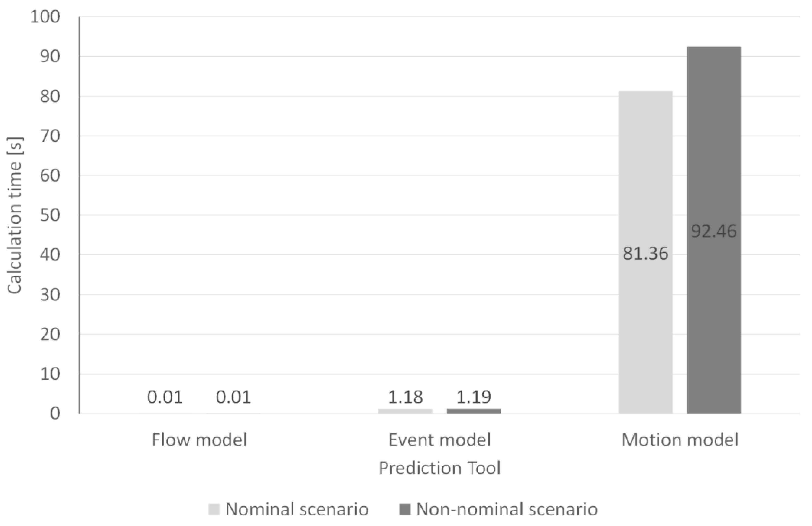Select the 81.36 data label
The width and height of the screenshot is (812, 526).
(646, 254)
